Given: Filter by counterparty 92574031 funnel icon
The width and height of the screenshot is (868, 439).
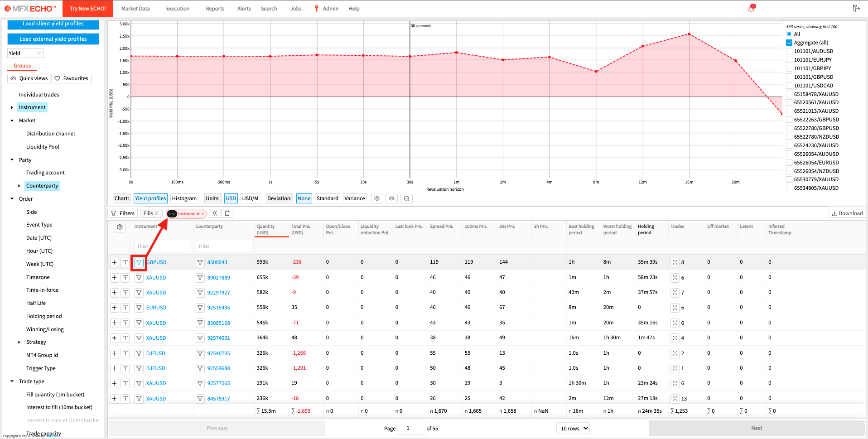Looking at the screenshot, I should point(200,338).
